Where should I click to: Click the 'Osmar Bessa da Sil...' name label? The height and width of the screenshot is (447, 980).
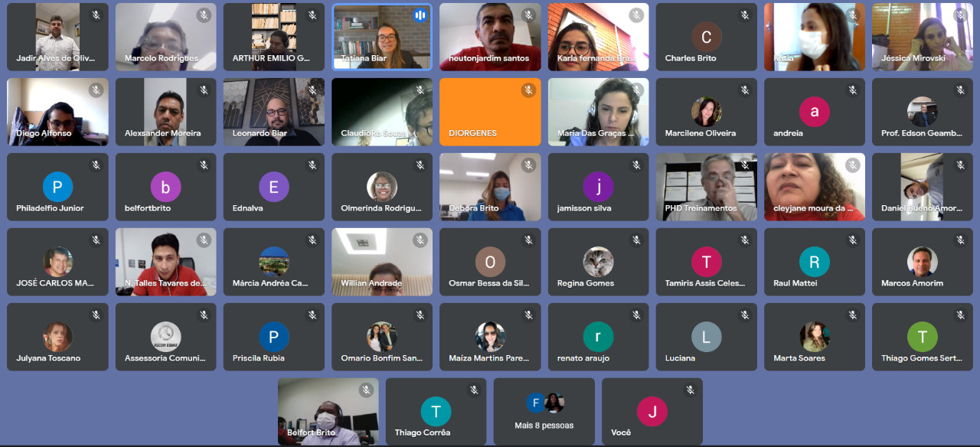pyautogui.click(x=488, y=283)
